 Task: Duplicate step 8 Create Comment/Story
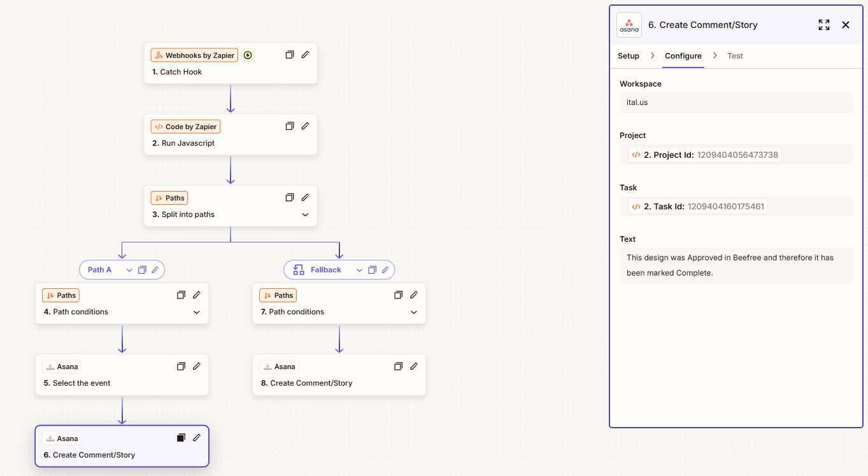click(x=398, y=366)
